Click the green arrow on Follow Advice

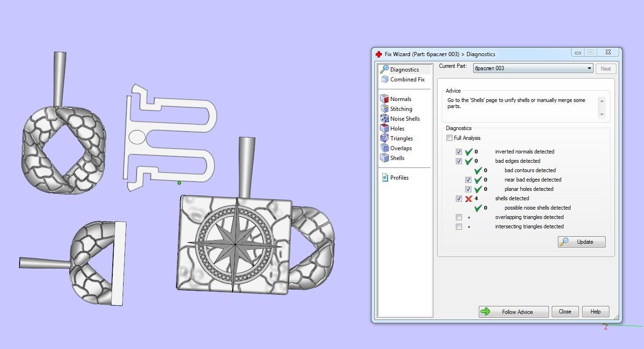click(485, 312)
